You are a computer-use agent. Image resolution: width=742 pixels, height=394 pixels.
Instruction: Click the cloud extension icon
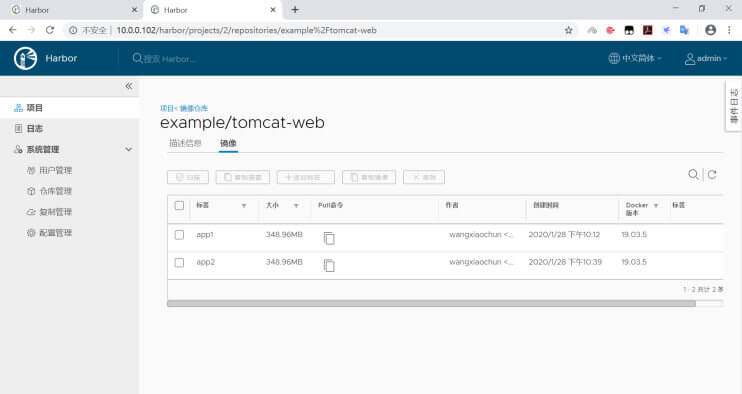[592, 30]
